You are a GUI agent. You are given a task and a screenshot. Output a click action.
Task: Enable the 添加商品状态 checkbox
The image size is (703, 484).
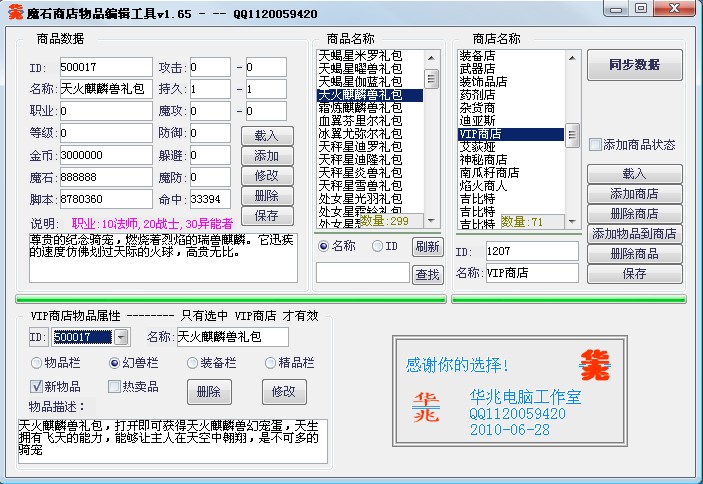[x=596, y=145]
